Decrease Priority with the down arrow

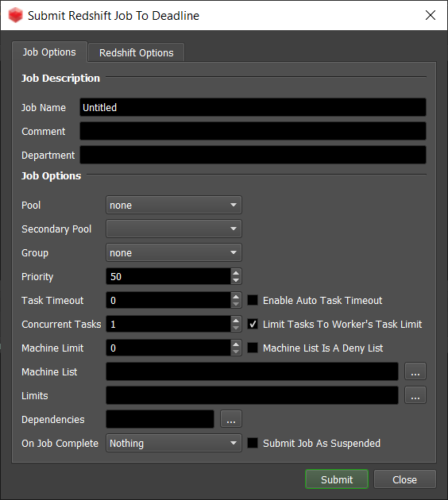click(x=236, y=280)
